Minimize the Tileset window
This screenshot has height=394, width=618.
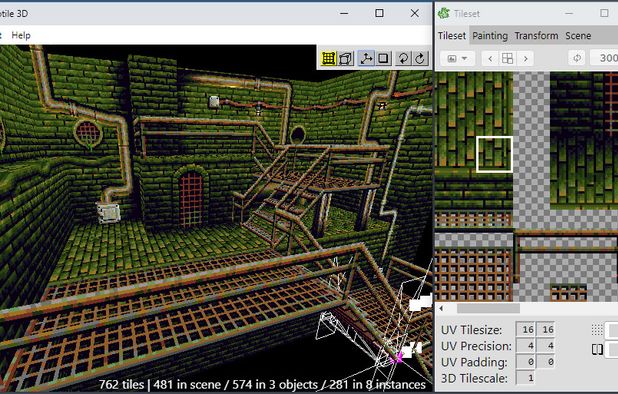(569, 13)
